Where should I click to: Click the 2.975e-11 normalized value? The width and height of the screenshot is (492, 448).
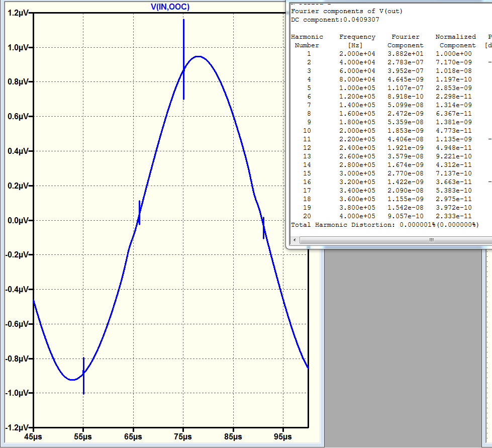coord(454,199)
